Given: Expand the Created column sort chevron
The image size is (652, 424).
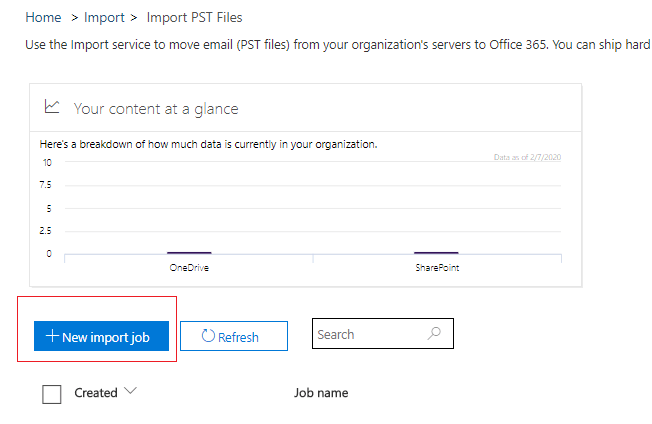Looking at the screenshot, I should point(130,392).
